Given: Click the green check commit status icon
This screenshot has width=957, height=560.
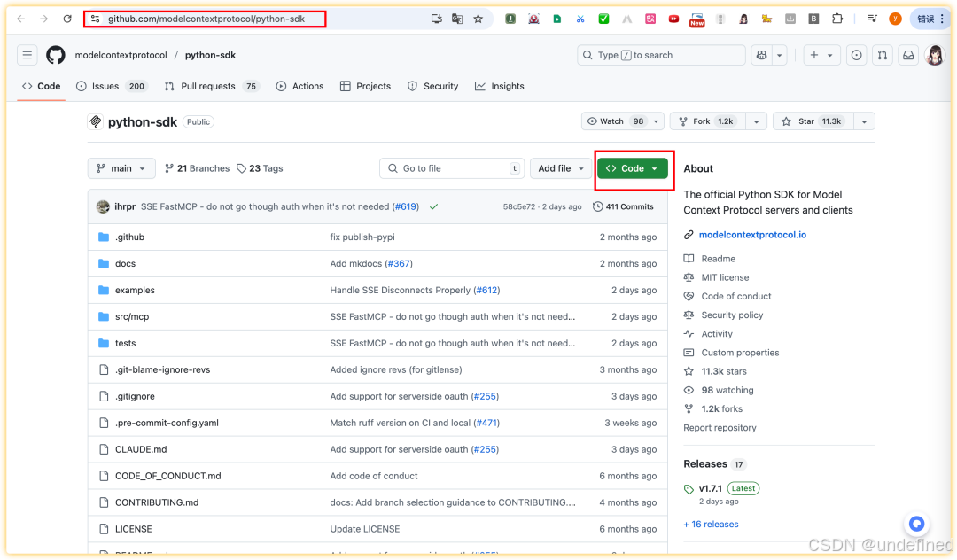Looking at the screenshot, I should pos(433,206).
